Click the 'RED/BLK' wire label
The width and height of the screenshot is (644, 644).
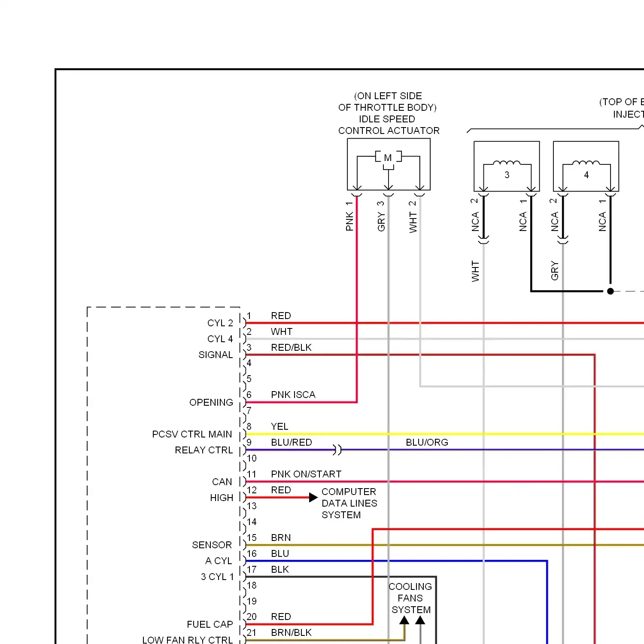291,347
